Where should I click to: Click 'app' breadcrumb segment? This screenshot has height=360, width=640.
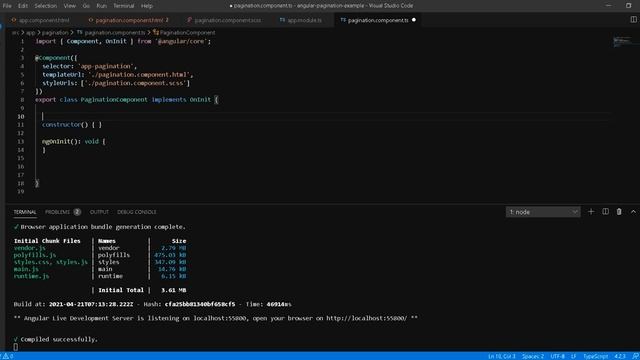coord(31,33)
